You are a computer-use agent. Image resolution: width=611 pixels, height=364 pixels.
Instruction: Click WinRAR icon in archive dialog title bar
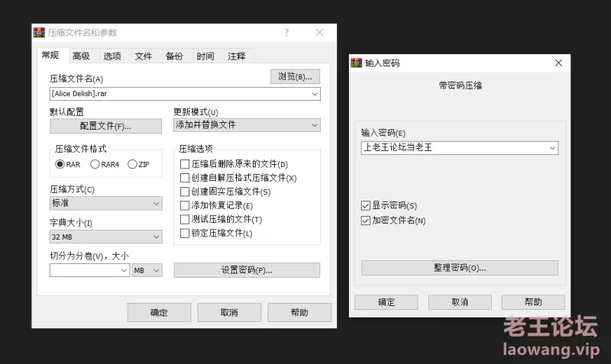(x=39, y=33)
